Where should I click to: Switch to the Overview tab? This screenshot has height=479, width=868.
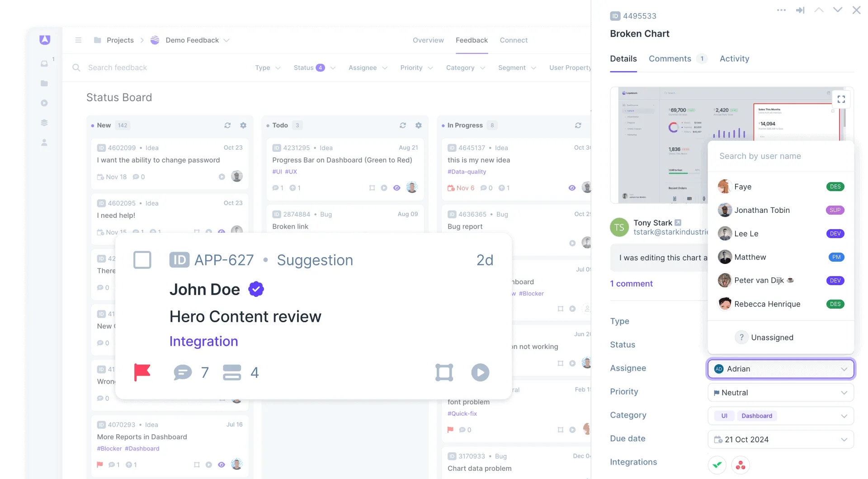[x=428, y=40]
